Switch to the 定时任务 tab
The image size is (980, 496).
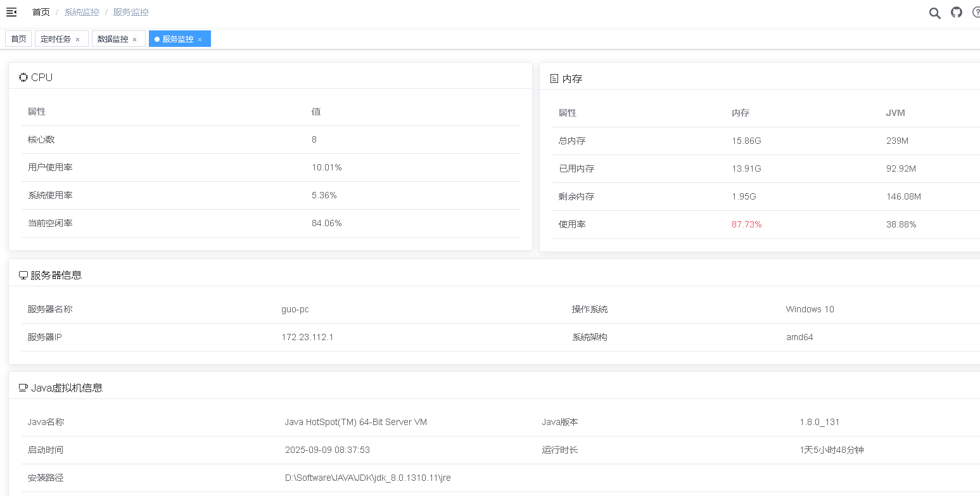point(55,39)
